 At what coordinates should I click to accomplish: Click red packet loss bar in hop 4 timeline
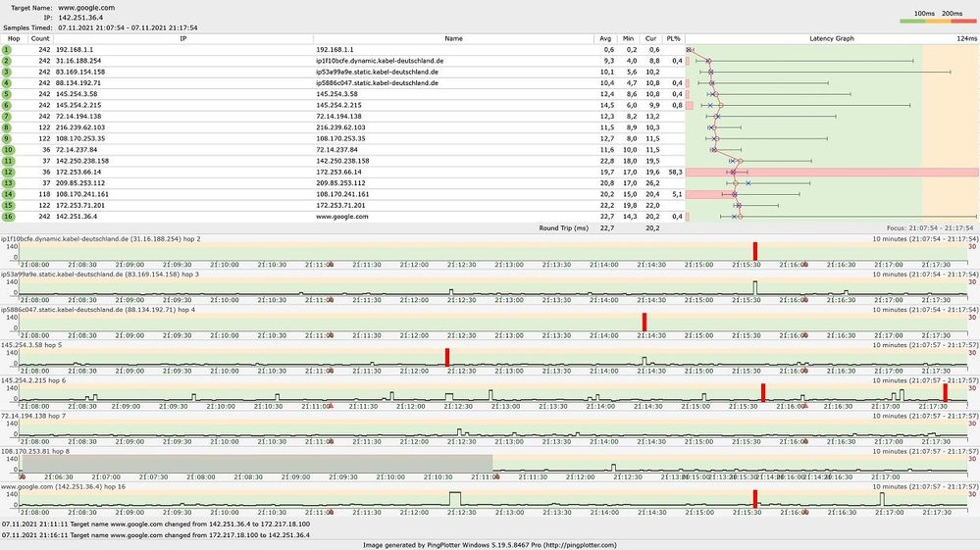645,323
